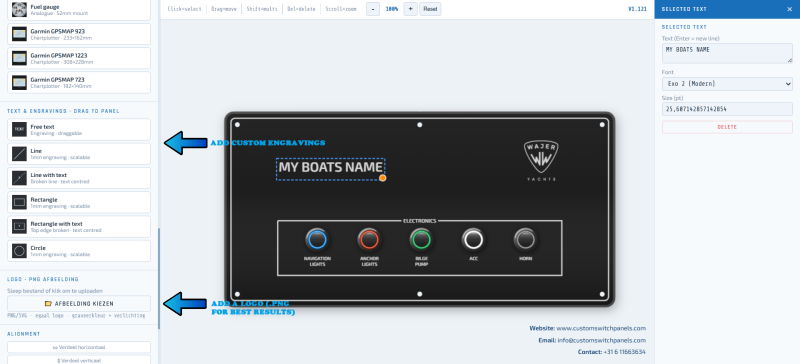Click the orange resize handle of selected text
Viewport: 800px width, 364px height.
click(383, 178)
